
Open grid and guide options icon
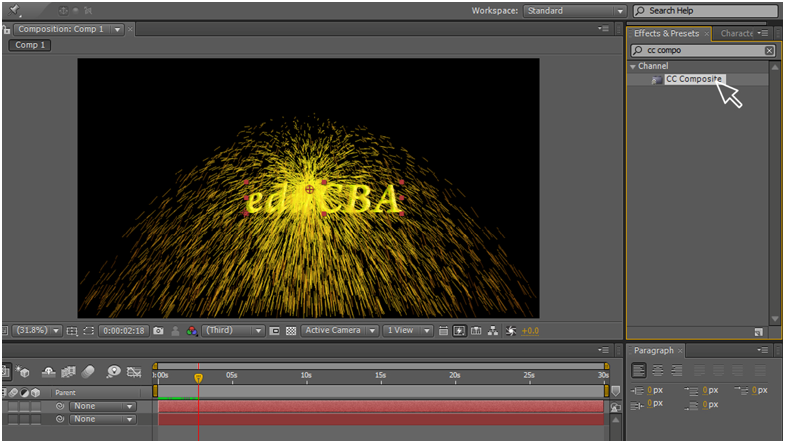72,331
